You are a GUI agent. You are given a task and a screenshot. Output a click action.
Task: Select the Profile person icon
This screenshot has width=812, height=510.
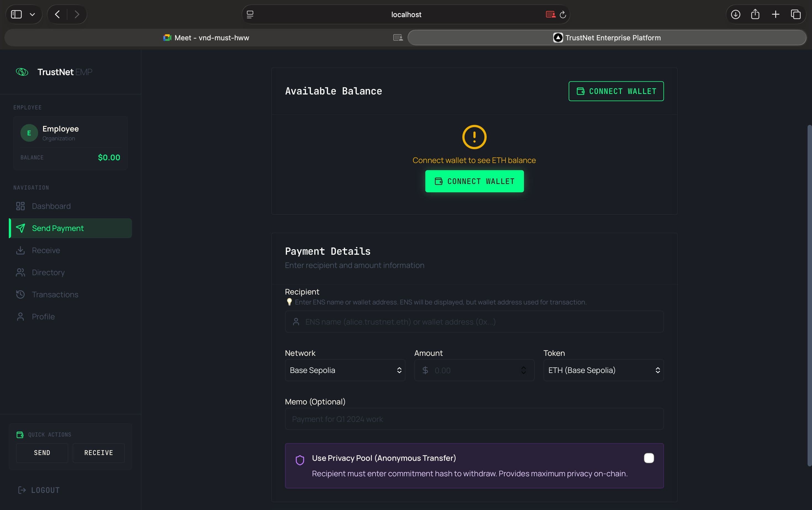tap(20, 316)
